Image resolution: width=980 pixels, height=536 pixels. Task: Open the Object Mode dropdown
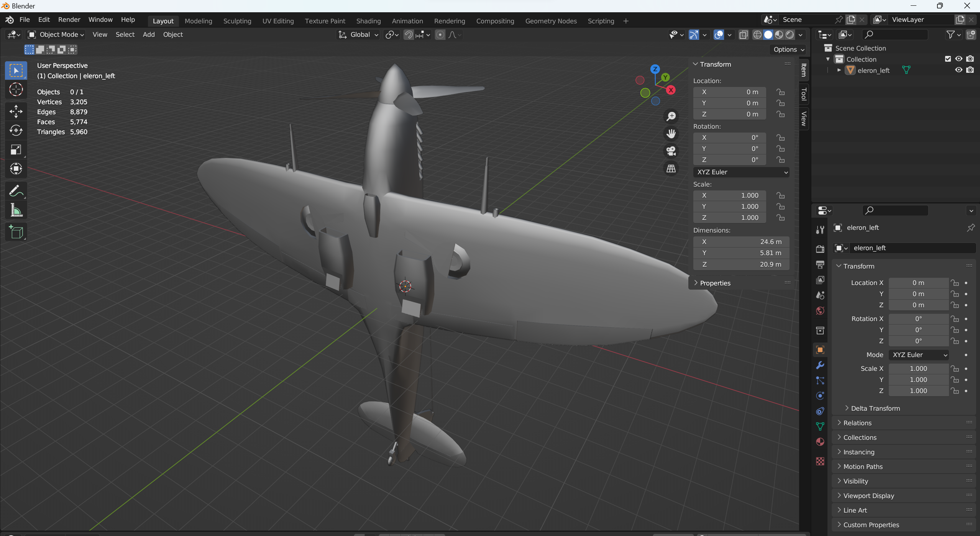click(56, 35)
